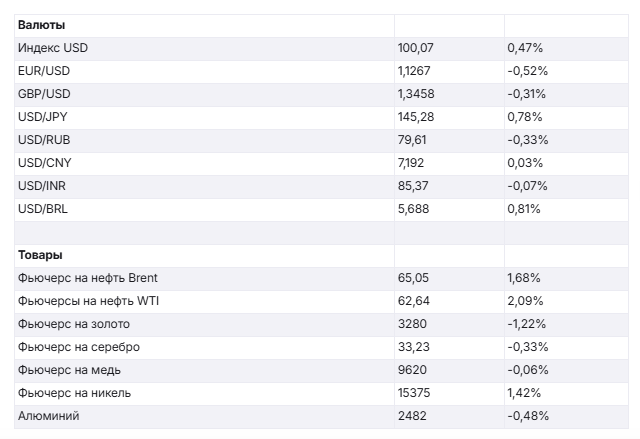The width and height of the screenshot is (640, 439).
Task: Click the Brent change value 1,68%
Action: click(524, 278)
